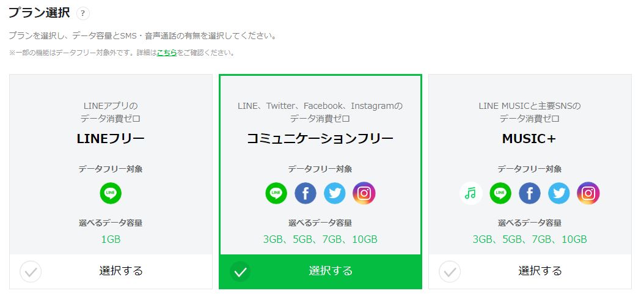This screenshot has width=644, height=296.
Task: Click the Twitter icon in コミュニケーションフリー plan
Action: click(335, 193)
